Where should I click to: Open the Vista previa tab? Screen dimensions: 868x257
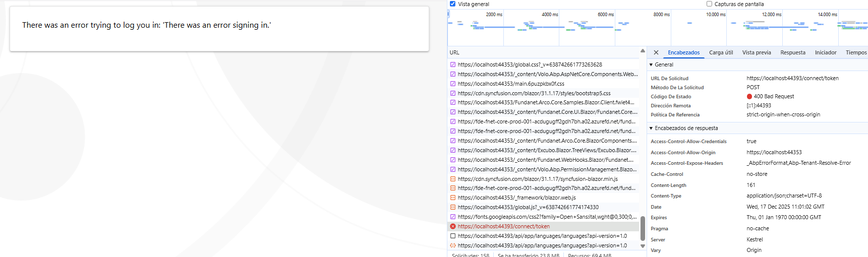coord(756,52)
